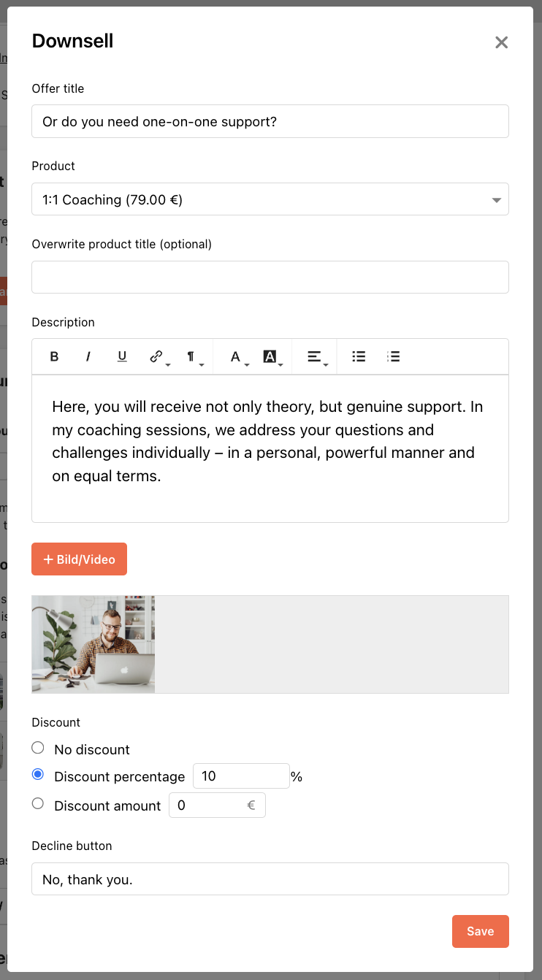Open the insert link tool
This screenshot has height=980, width=542.
[159, 356]
